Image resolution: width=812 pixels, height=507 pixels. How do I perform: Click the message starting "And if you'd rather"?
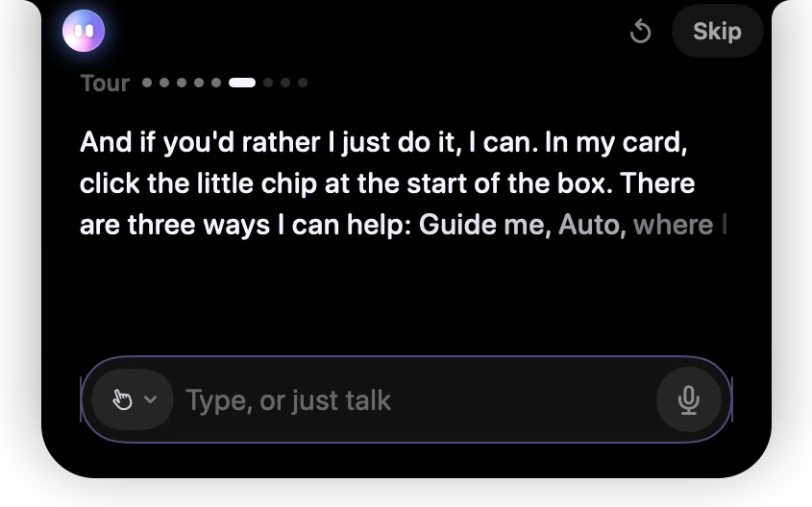404,183
